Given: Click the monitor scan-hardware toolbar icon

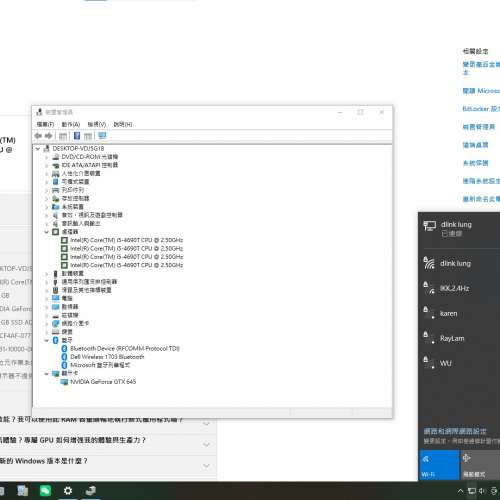Looking at the screenshot, I should [x=102, y=136].
